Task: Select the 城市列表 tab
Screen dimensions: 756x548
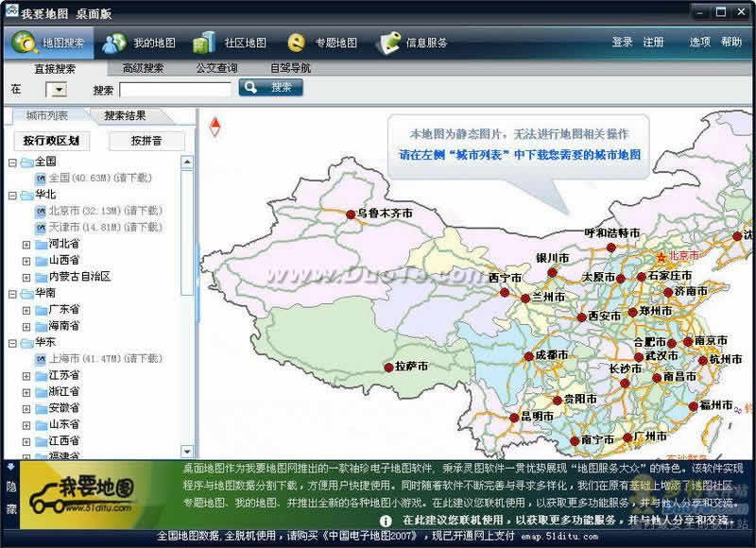Action: [47, 115]
